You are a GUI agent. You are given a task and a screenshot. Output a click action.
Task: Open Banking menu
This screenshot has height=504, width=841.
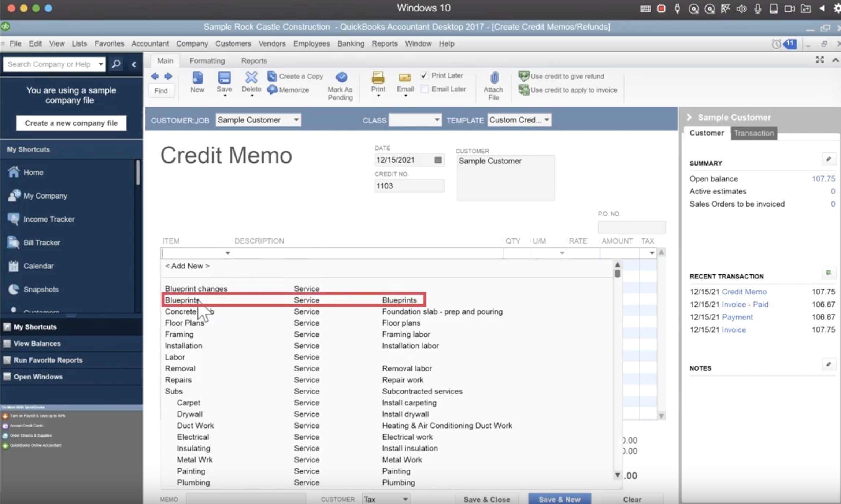[351, 44]
